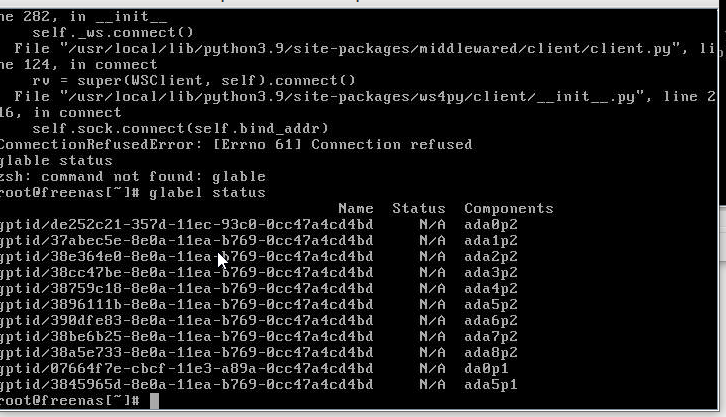Image resolution: width=726 pixels, height=417 pixels.
Task: Click 'zsh: command not found: glable' line
Action: coord(132,176)
